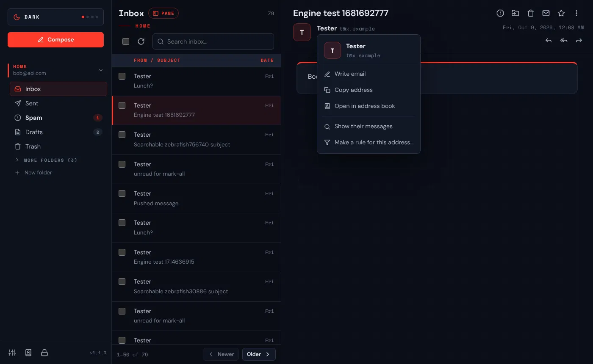
Task: Choose Make a rule for this address
Action: (x=369, y=142)
